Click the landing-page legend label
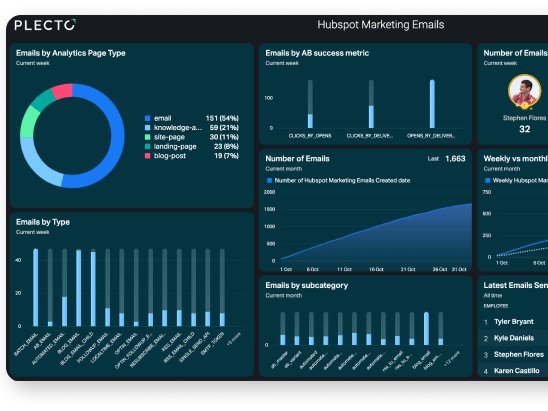This screenshot has height=411, width=548. pos(175,146)
